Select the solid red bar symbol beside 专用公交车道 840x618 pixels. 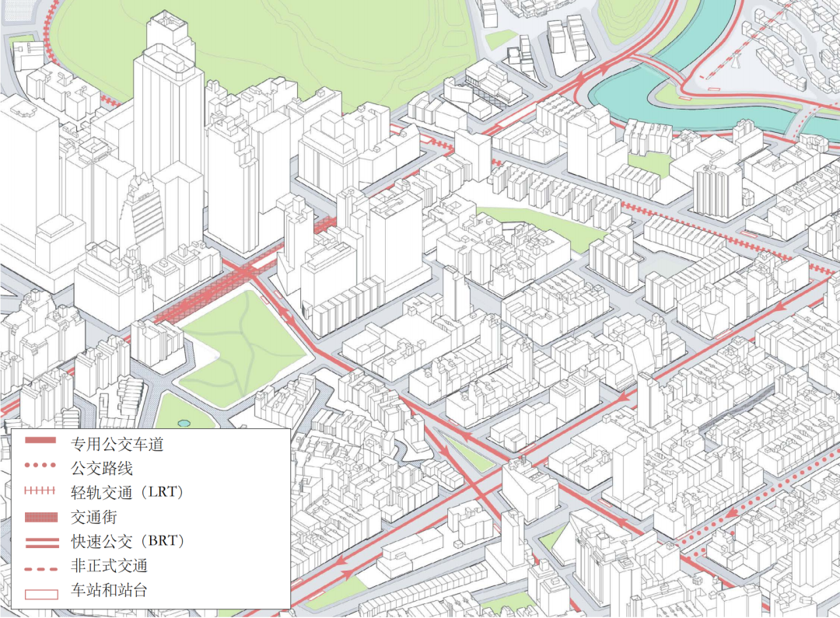pos(40,441)
